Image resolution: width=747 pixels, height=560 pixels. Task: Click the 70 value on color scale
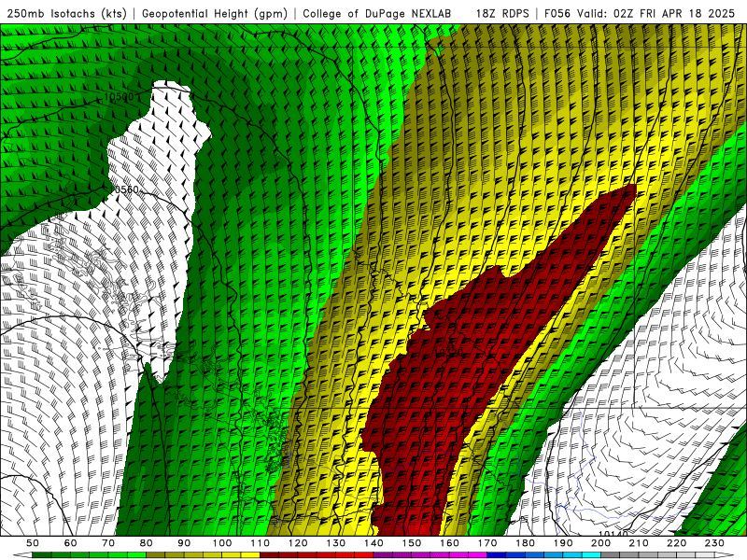coord(108,543)
